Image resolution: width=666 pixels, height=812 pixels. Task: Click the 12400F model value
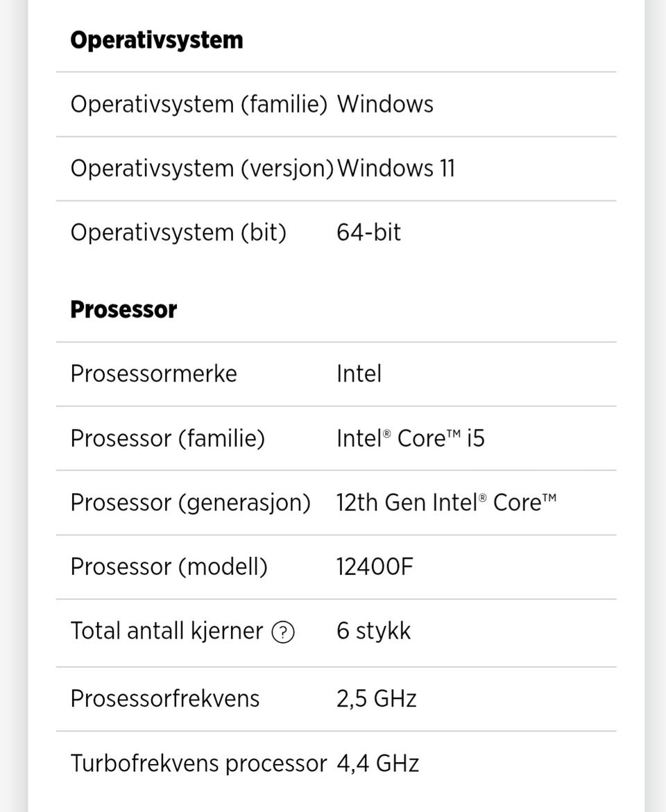(375, 567)
